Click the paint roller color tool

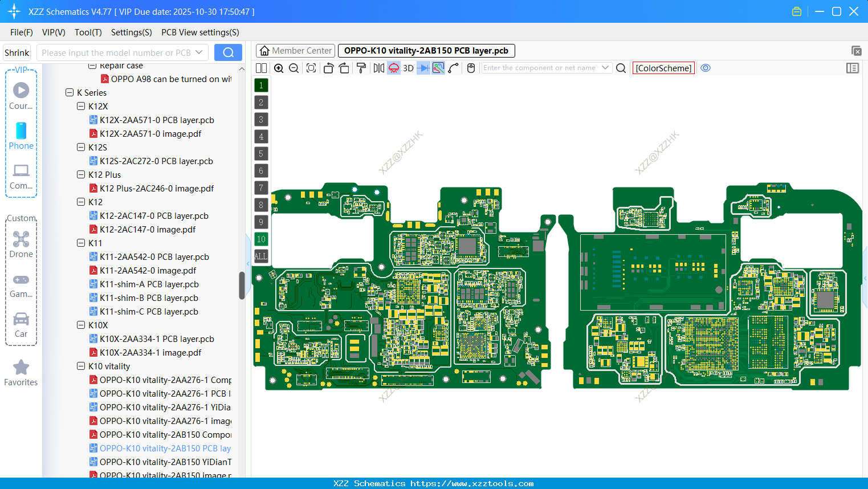pyautogui.click(x=361, y=68)
